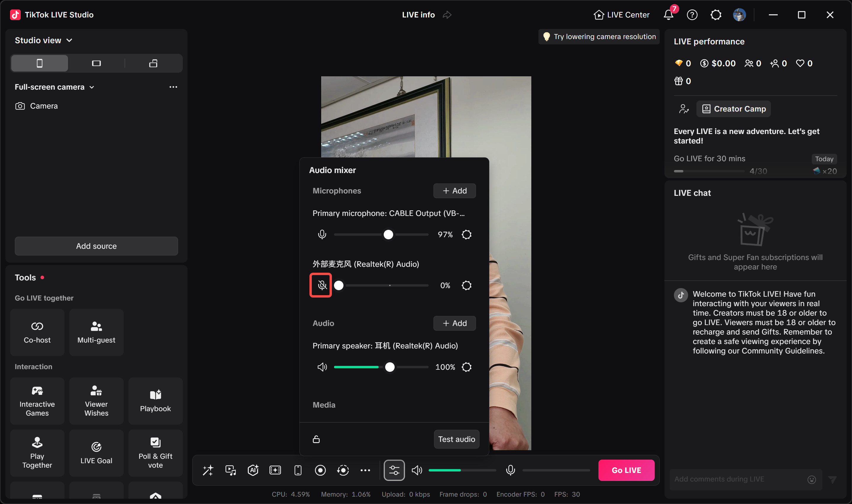Click the Test audio button
The image size is (852, 504).
456,439
